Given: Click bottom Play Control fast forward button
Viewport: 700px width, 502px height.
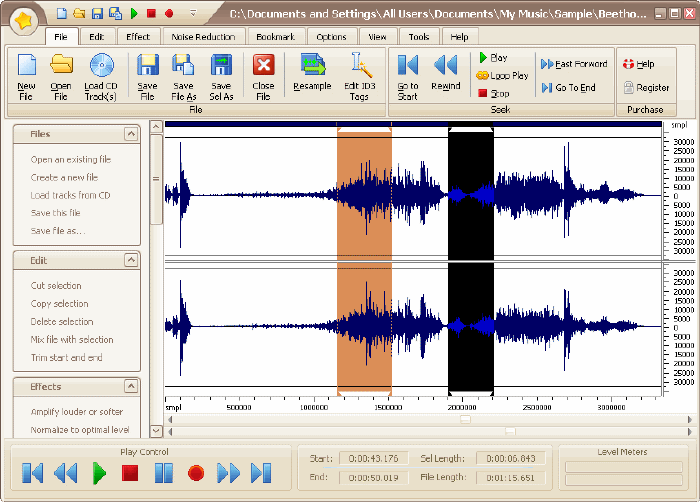Looking at the screenshot, I should 228,473.
